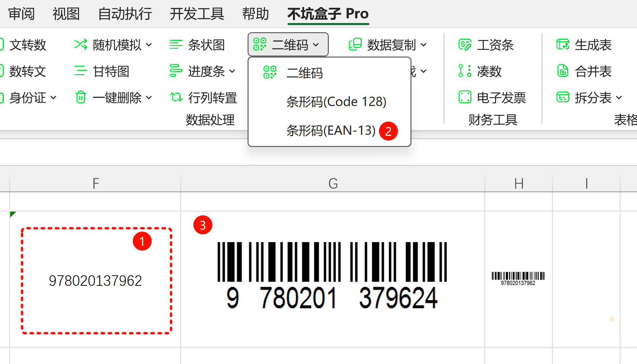Expand the partially hidden dropdown below 数据复制
637x364 pixels.
(x=424, y=71)
